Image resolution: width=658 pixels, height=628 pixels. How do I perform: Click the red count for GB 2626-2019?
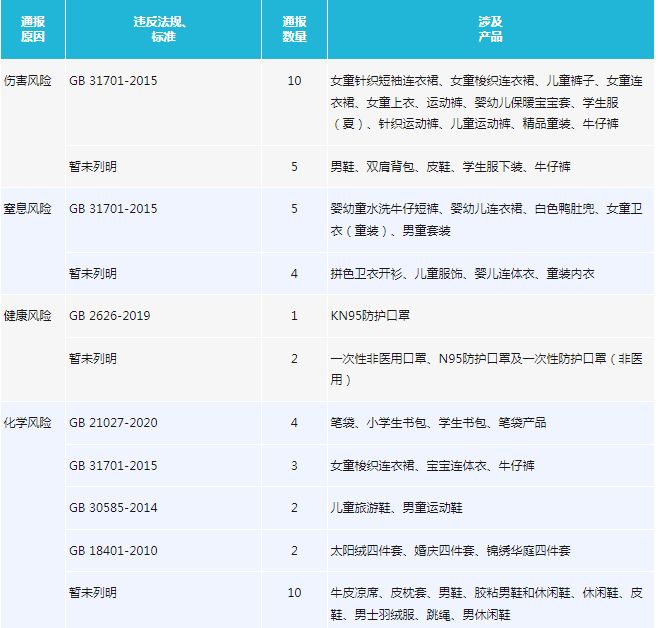pyautogui.click(x=294, y=315)
